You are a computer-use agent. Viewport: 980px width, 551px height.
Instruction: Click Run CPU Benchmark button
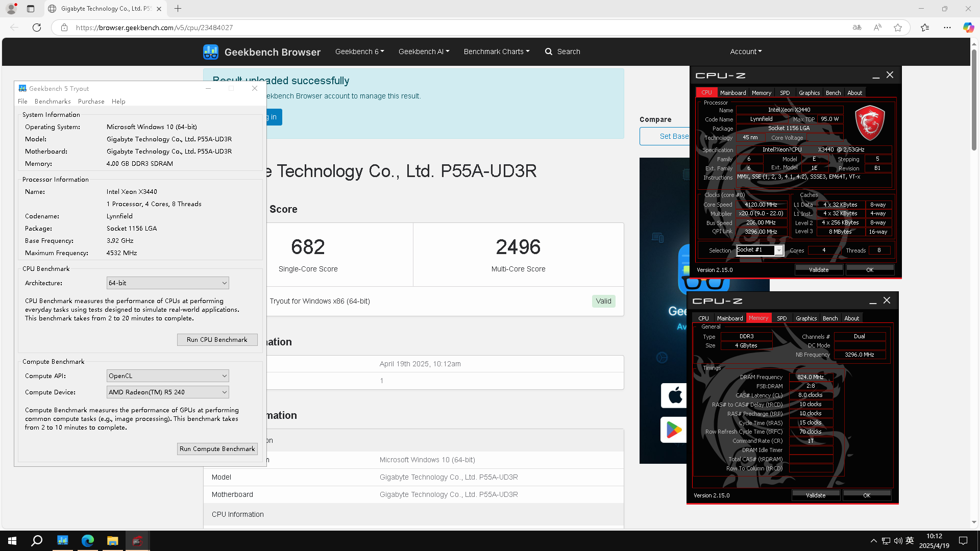click(x=217, y=340)
